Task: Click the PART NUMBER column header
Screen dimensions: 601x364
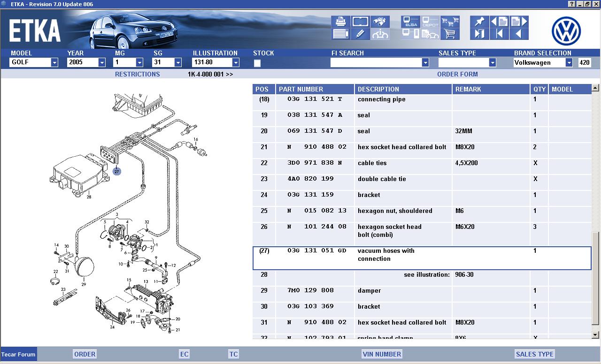Action: tap(315, 89)
